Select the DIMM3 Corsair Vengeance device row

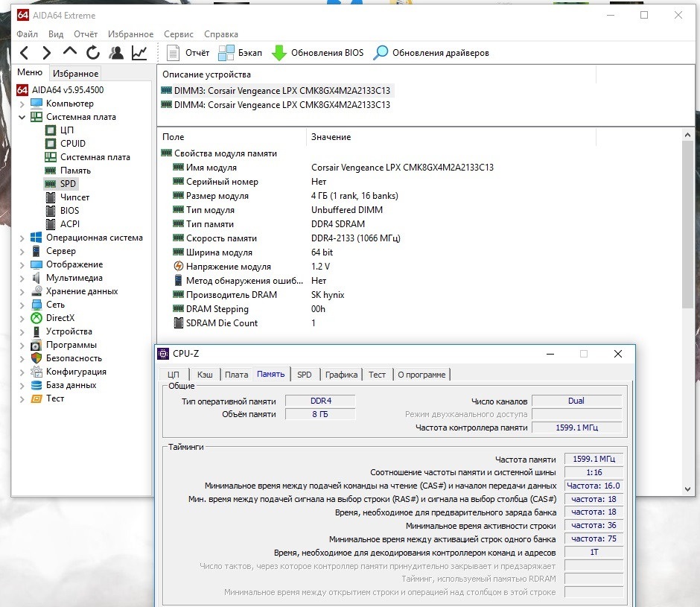276,91
